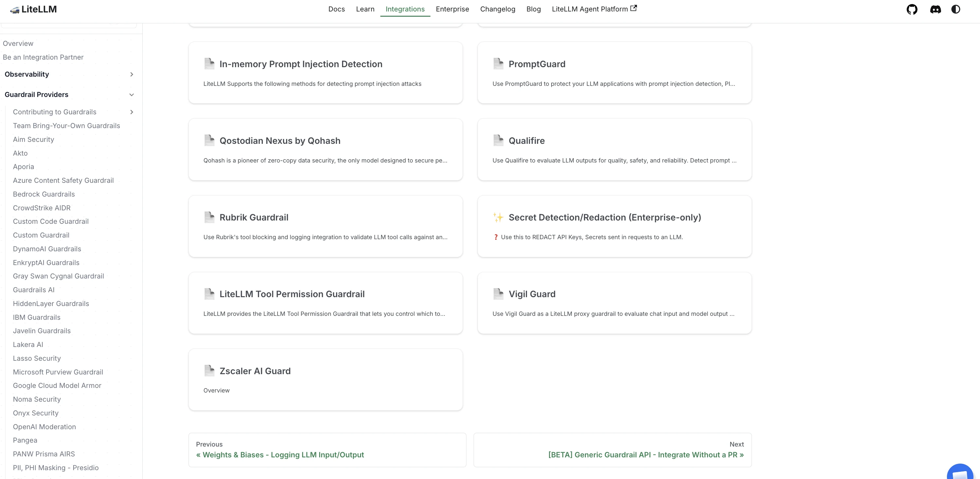Click the Zscaler AI Guard document icon
This screenshot has width=980, height=479.
[209, 371]
